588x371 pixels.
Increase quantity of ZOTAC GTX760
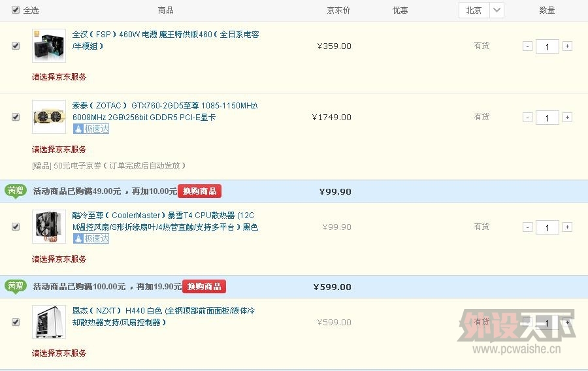(x=567, y=118)
